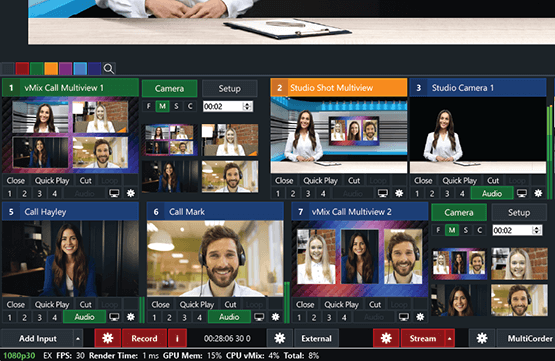Click monitor icon on Call Mark input
555x361 pixels.
(259, 317)
